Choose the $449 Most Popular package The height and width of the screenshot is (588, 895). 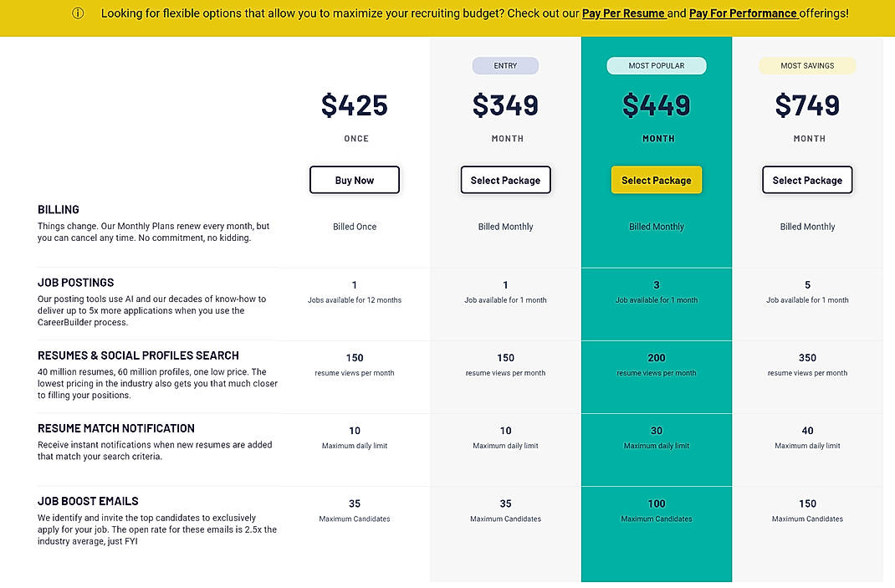coord(657,179)
